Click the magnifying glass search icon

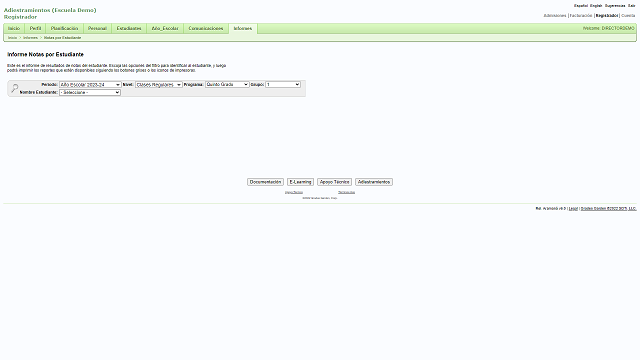15,88
